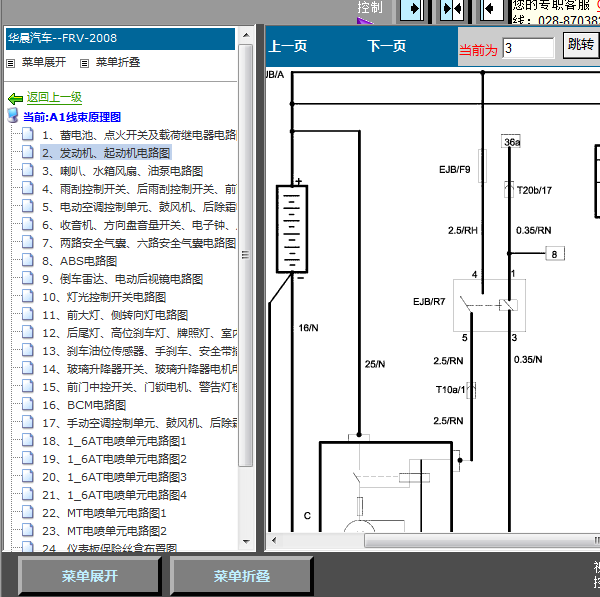Click page icon for 8、ABS电路图
The width and height of the screenshot is (600, 597).
pos(28,260)
